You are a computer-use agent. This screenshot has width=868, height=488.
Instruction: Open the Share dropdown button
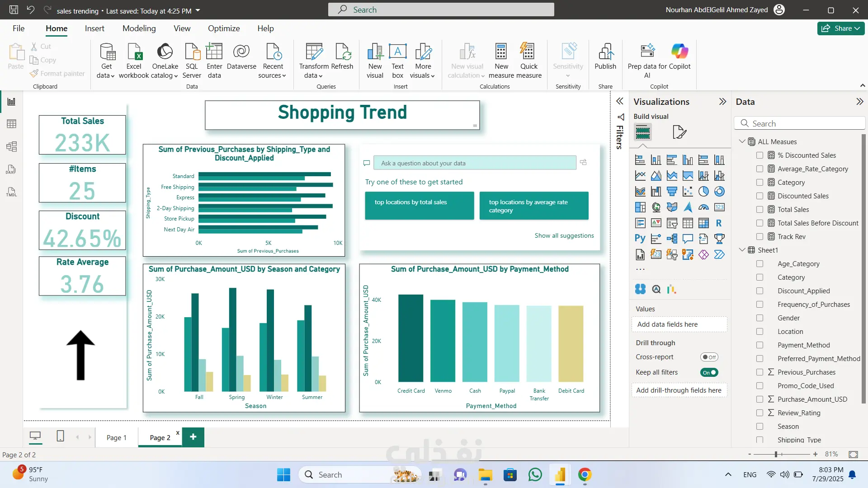tap(841, 28)
